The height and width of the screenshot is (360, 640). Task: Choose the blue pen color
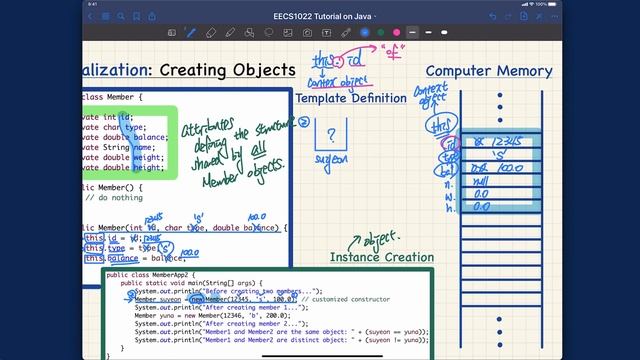coord(365,32)
